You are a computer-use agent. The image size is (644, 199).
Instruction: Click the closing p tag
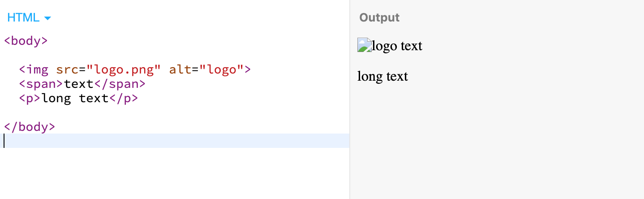pos(123,98)
